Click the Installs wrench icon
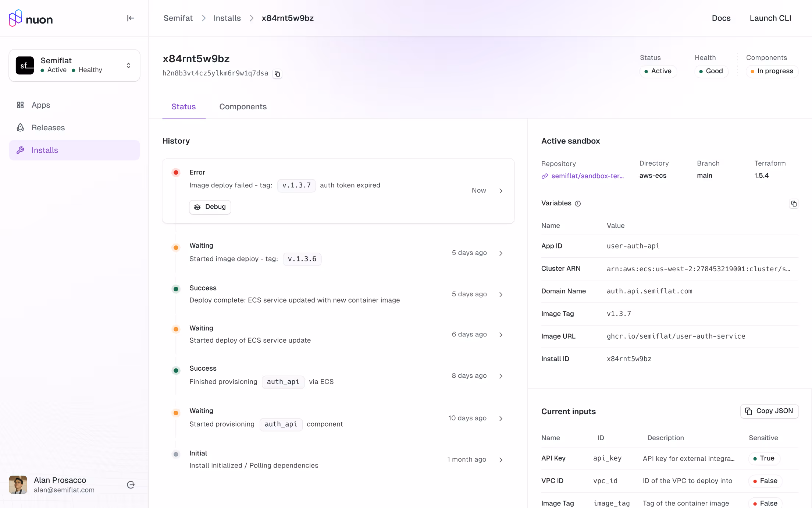812x508 pixels. tap(20, 150)
